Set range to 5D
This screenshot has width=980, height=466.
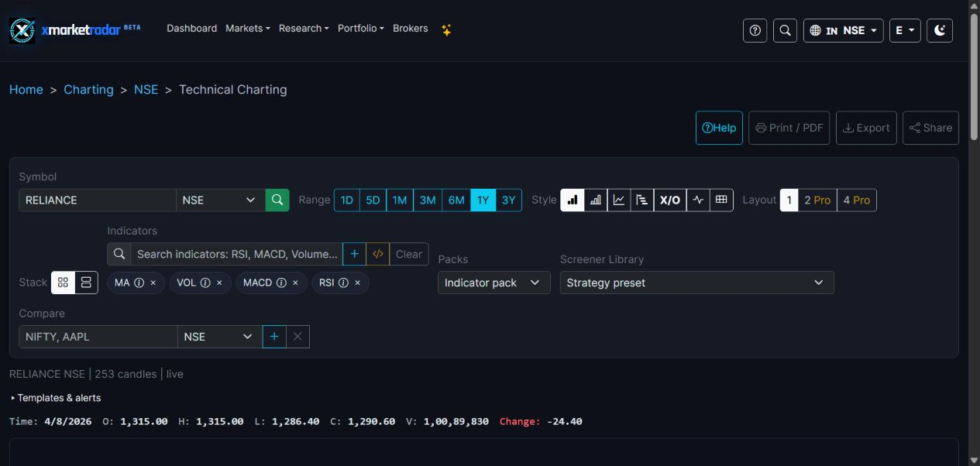click(x=373, y=200)
